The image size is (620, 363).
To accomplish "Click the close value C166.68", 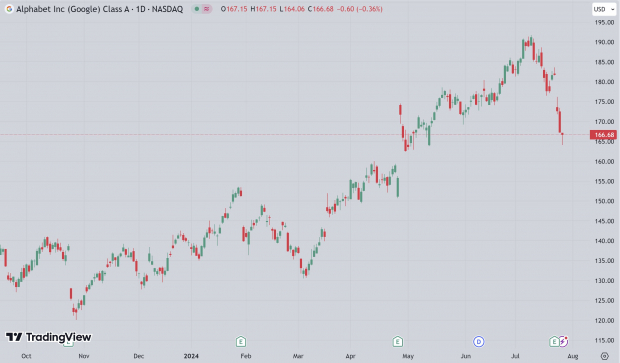I will [x=321, y=9].
